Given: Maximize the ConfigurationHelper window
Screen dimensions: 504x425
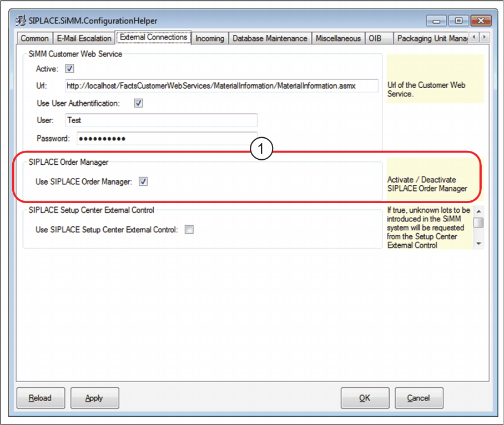Looking at the screenshot, I should (x=458, y=21).
